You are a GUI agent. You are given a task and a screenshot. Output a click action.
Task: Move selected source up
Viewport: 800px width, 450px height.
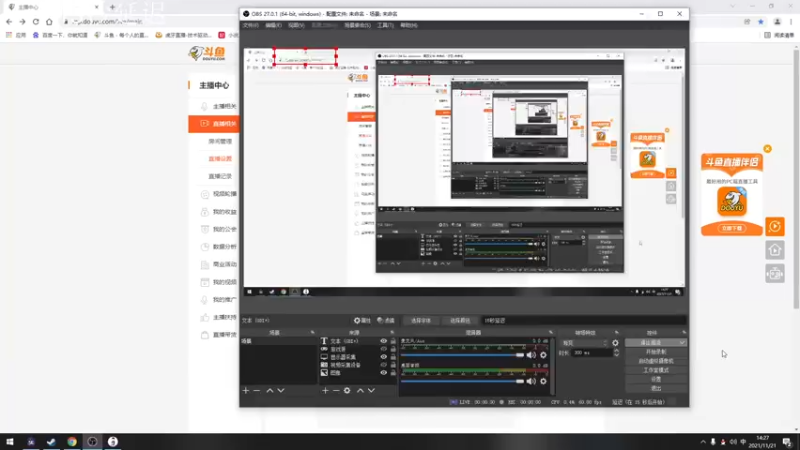pyautogui.click(x=360, y=390)
